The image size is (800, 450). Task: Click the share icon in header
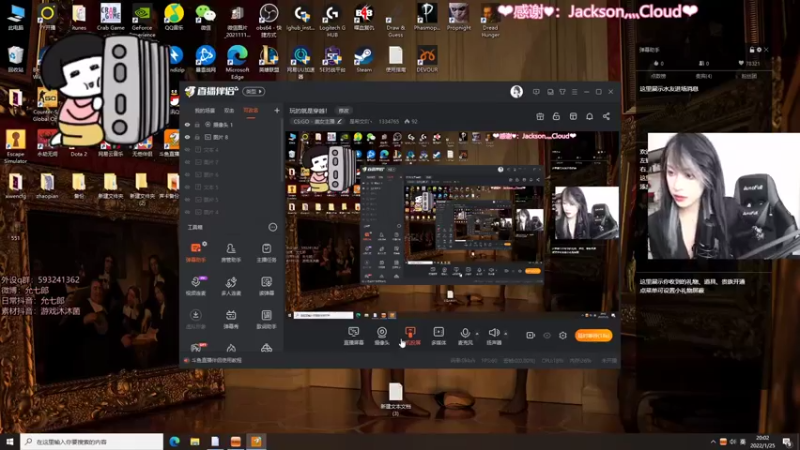pos(606,116)
